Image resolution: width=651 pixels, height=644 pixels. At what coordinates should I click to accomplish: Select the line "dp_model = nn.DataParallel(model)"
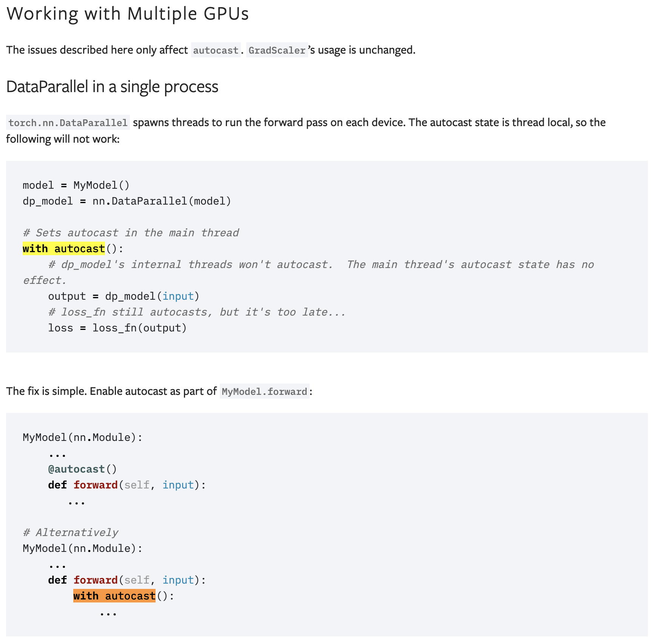click(x=127, y=201)
